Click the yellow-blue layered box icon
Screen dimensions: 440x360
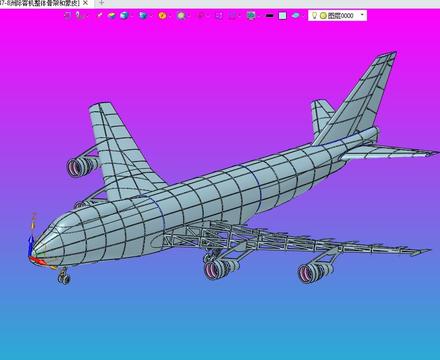[112, 15]
